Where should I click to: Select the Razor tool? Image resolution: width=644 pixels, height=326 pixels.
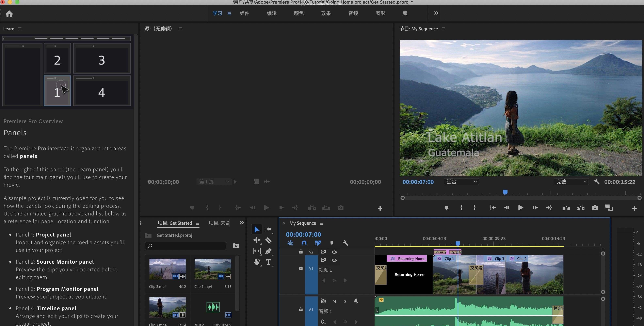click(x=269, y=240)
